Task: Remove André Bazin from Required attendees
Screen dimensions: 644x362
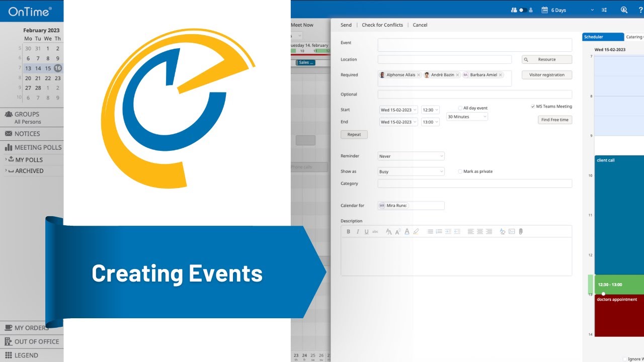Action: (457, 75)
